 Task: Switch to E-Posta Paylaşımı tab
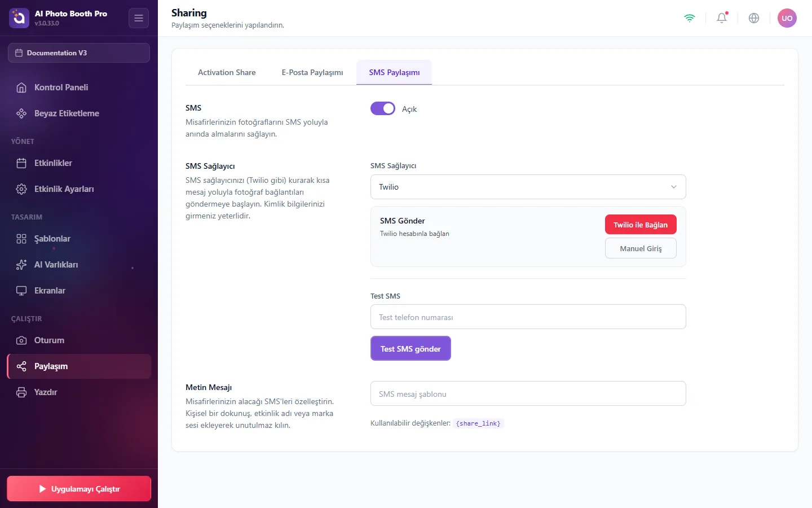(x=312, y=72)
